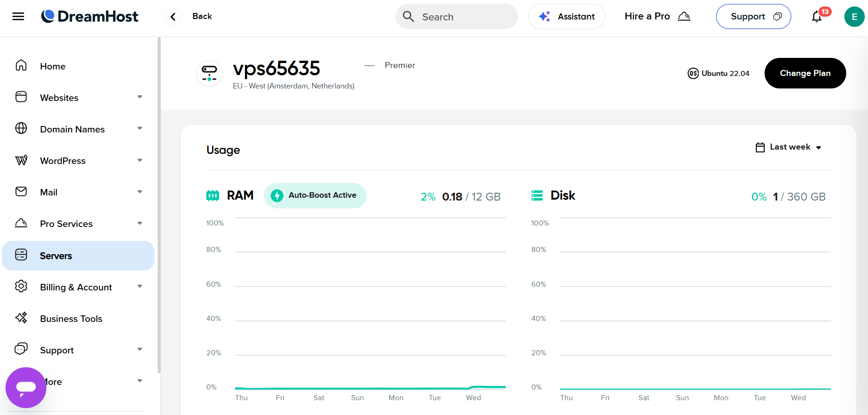The width and height of the screenshot is (868, 415).
Task: Click the RAM chip icon
Action: pos(212,195)
